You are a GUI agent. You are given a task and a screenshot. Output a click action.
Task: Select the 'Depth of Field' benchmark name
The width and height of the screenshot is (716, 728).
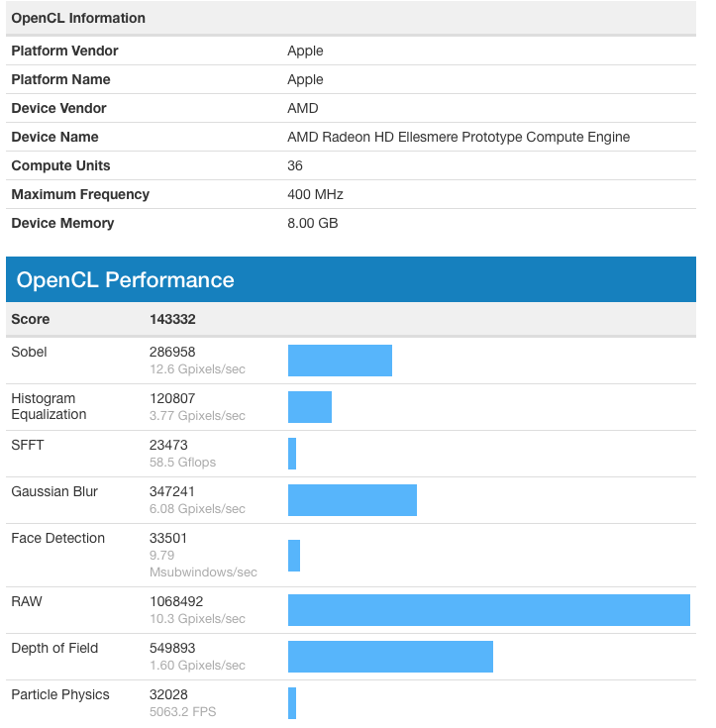pos(54,648)
